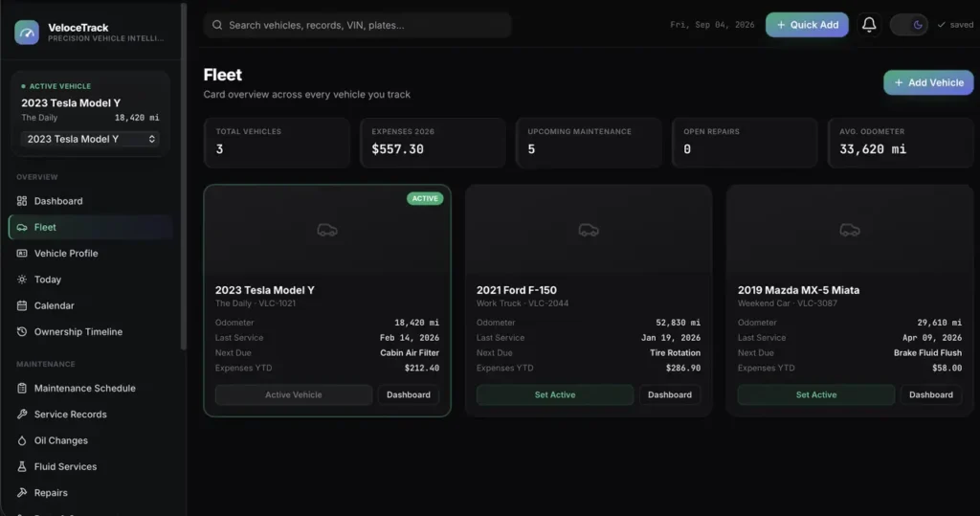Select Fleet in the sidebar

91,227
